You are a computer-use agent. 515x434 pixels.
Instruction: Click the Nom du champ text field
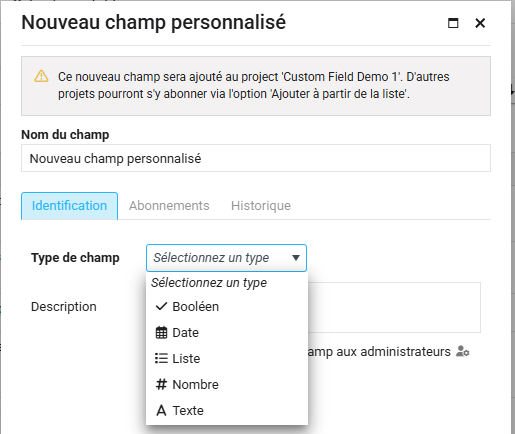click(256, 158)
